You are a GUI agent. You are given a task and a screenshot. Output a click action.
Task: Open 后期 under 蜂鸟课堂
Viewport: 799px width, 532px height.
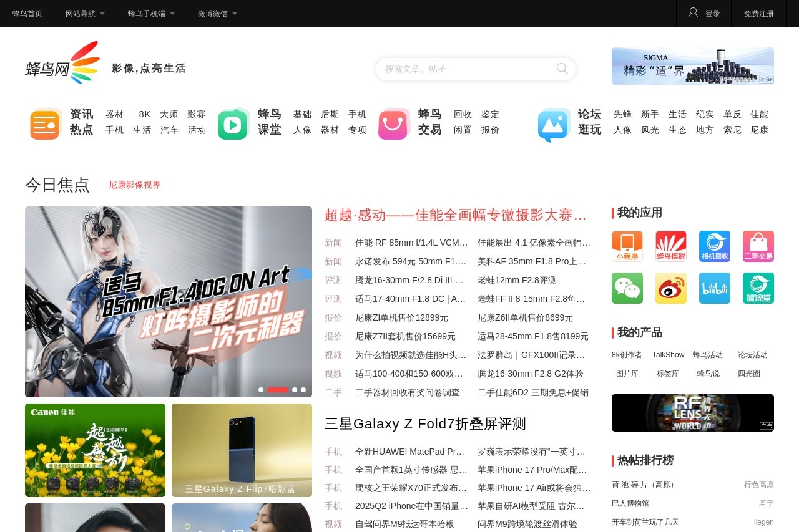coord(330,114)
